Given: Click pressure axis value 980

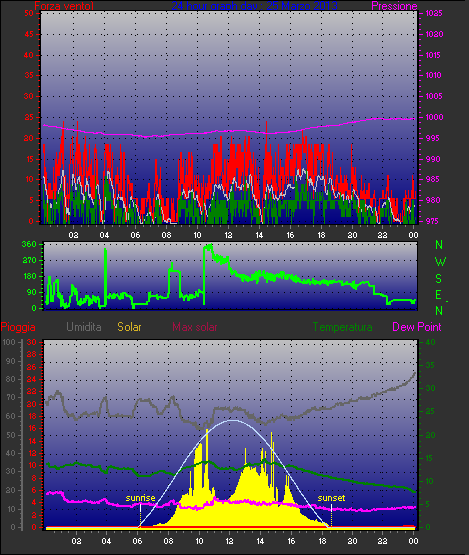Looking at the screenshot, I should [x=433, y=200].
